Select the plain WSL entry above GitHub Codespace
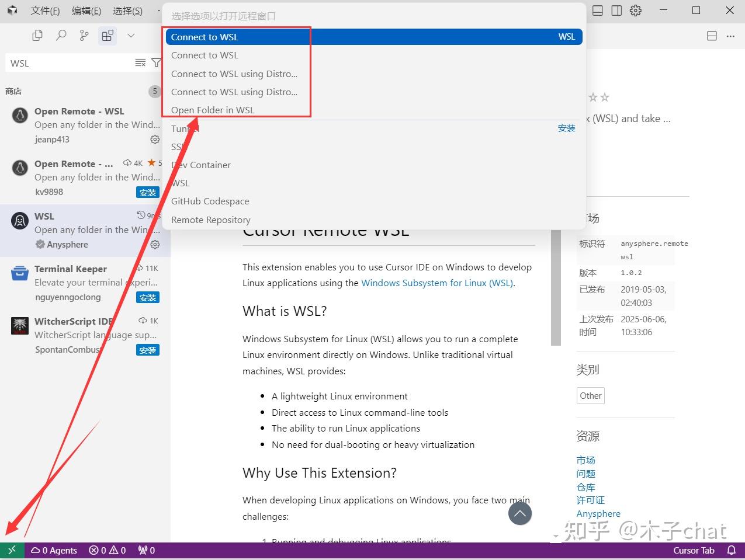This screenshot has height=560, width=745. 374,183
